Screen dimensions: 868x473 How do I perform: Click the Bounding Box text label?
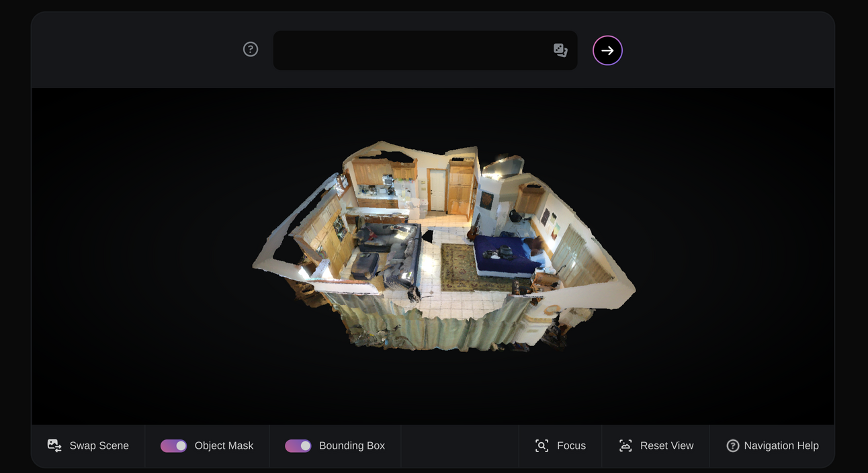[351, 445]
